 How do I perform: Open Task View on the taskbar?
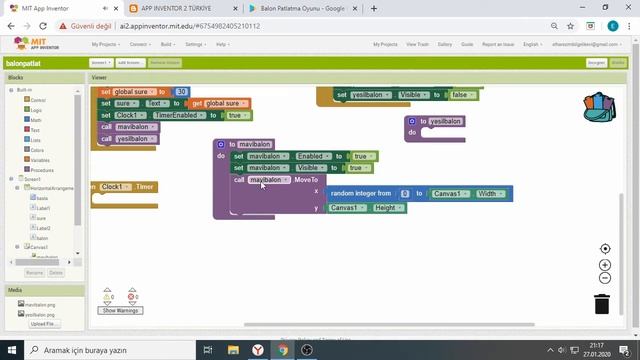click(x=208, y=350)
